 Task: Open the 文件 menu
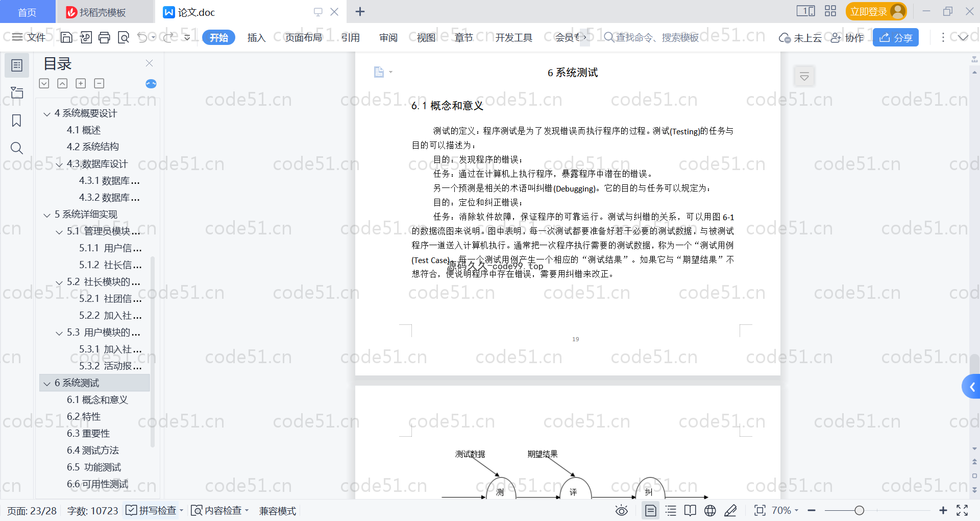pos(29,37)
